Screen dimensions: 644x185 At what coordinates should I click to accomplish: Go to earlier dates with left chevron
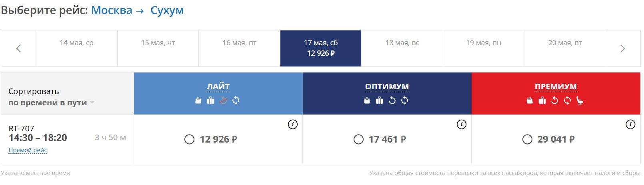coord(18,48)
